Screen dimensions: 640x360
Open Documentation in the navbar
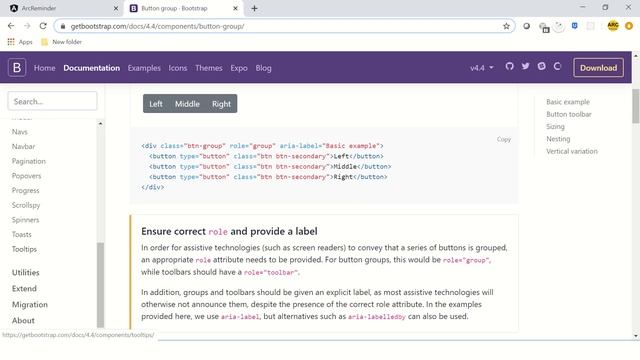91,68
